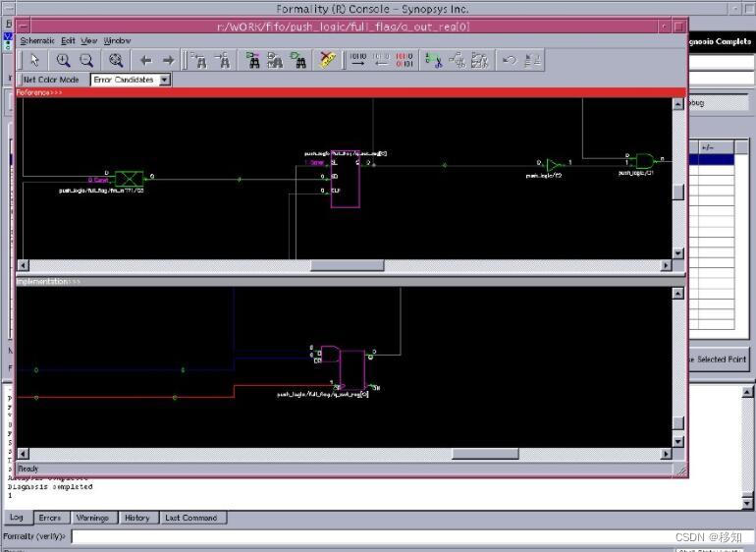Go back with left arrow icon
Image resolution: width=756 pixels, height=552 pixels.
pyautogui.click(x=145, y=60)
